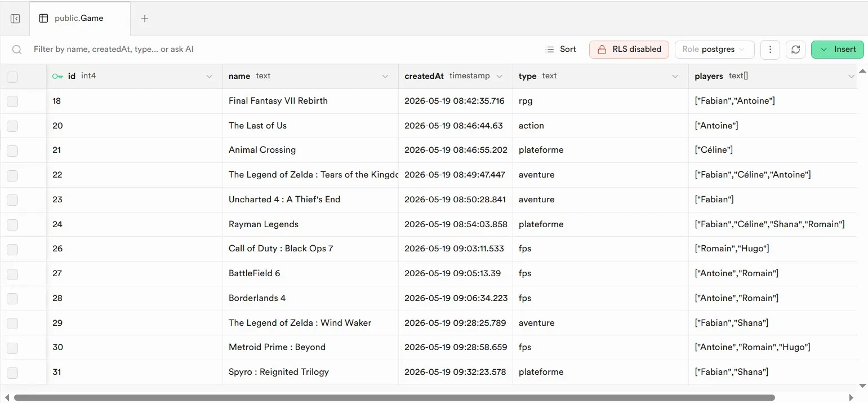The image size is (868, 403).
Task: Click the rpg type cell
Action: (x=600, y=101)
